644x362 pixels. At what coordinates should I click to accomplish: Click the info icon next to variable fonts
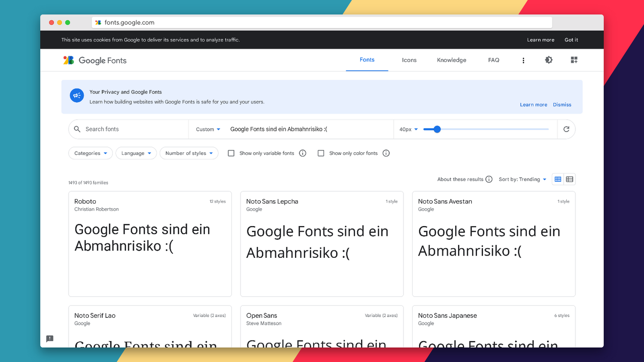click(303, 153)
